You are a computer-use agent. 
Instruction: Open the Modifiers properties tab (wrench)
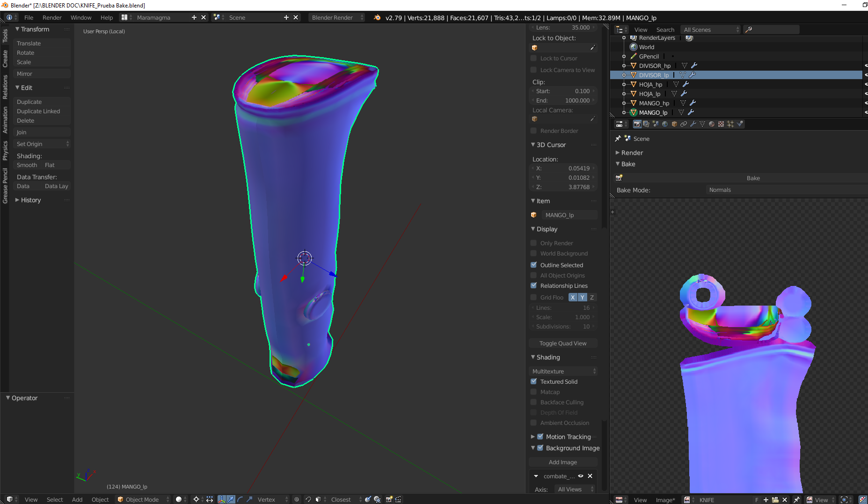[x=693, y=124]
